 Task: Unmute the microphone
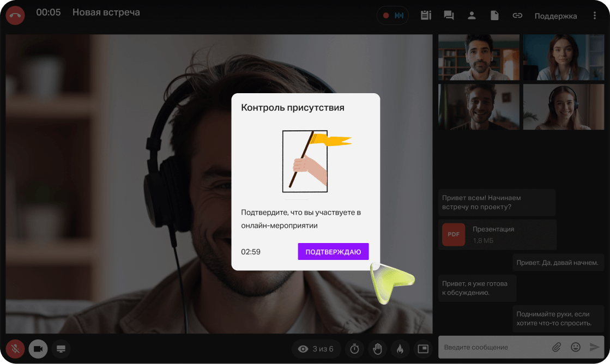tap(15, 349)
